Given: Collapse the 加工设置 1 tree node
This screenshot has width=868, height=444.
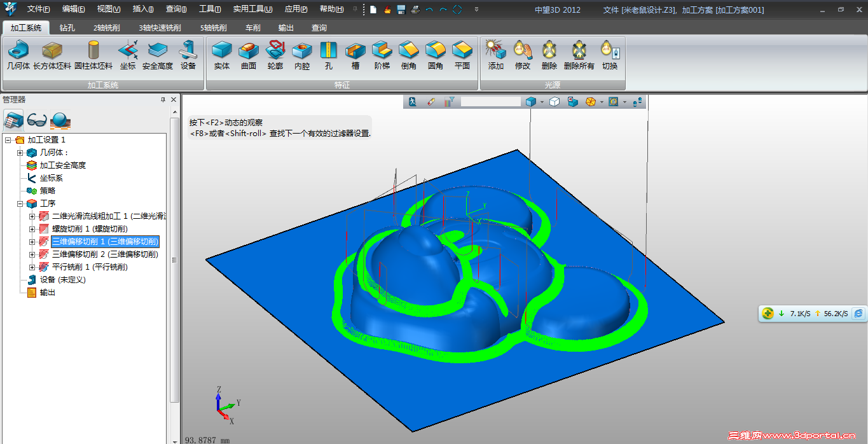Looking at the screenshot, I should [8, 140].
